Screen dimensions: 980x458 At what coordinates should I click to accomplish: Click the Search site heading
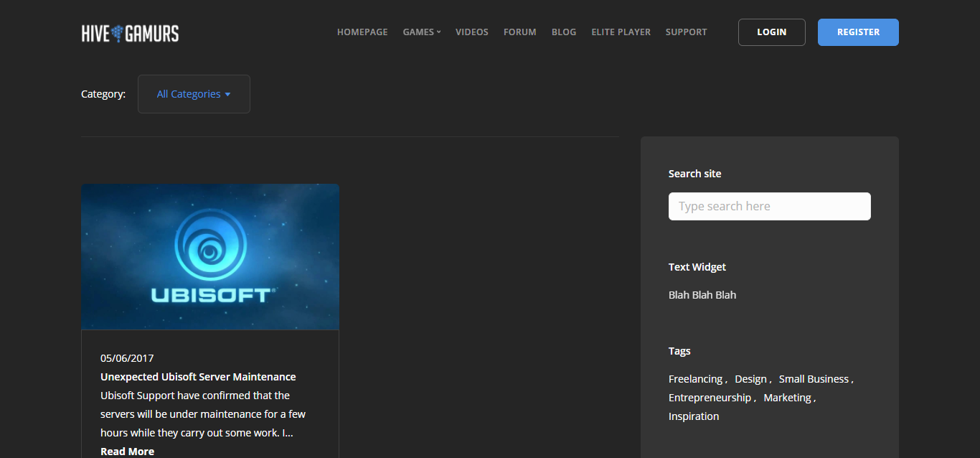pos(695,174)
